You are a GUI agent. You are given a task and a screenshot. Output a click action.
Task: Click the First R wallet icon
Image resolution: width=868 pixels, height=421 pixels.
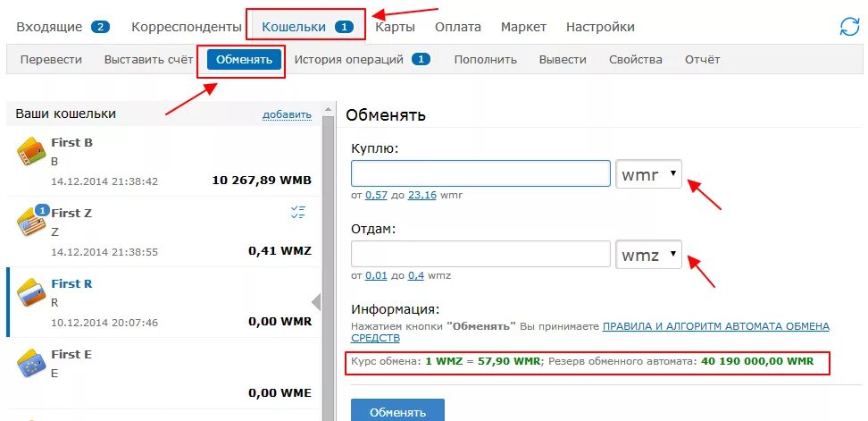tap(31, 292)
